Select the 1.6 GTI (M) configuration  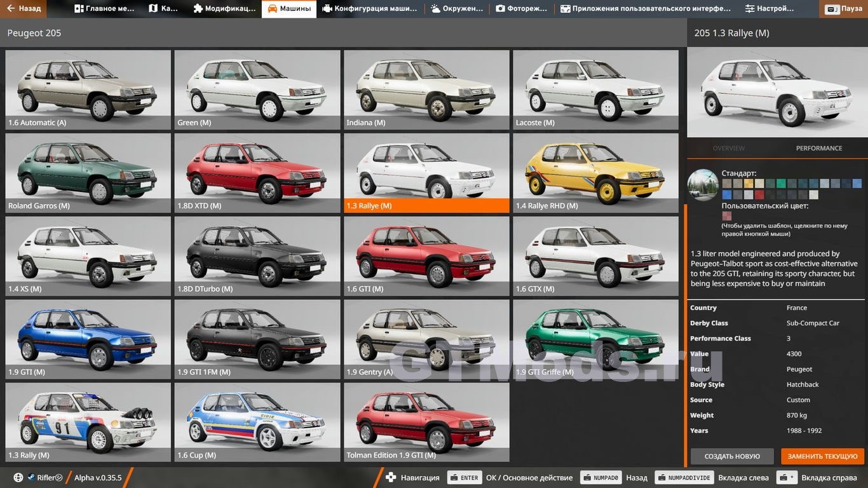pos(426,256)
